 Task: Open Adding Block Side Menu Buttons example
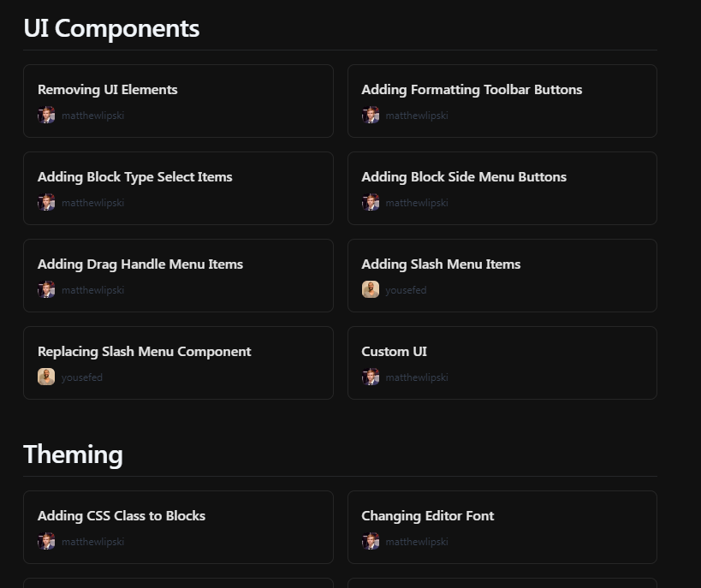pos(502,188)
